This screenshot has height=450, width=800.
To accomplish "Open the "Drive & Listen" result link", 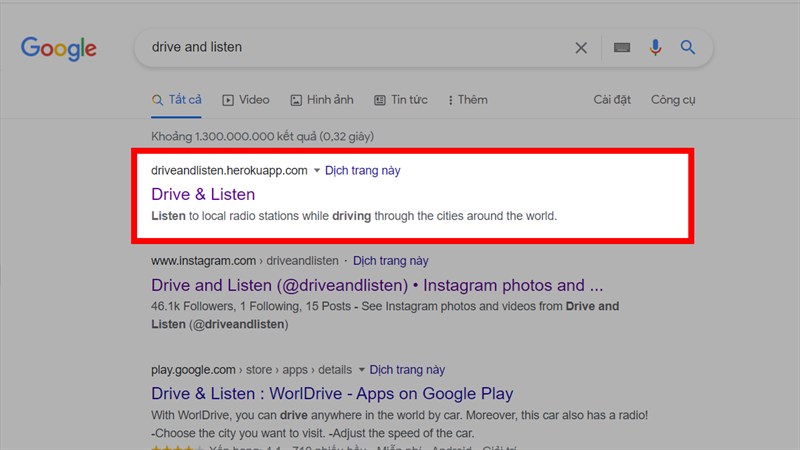I will [203, 194].
